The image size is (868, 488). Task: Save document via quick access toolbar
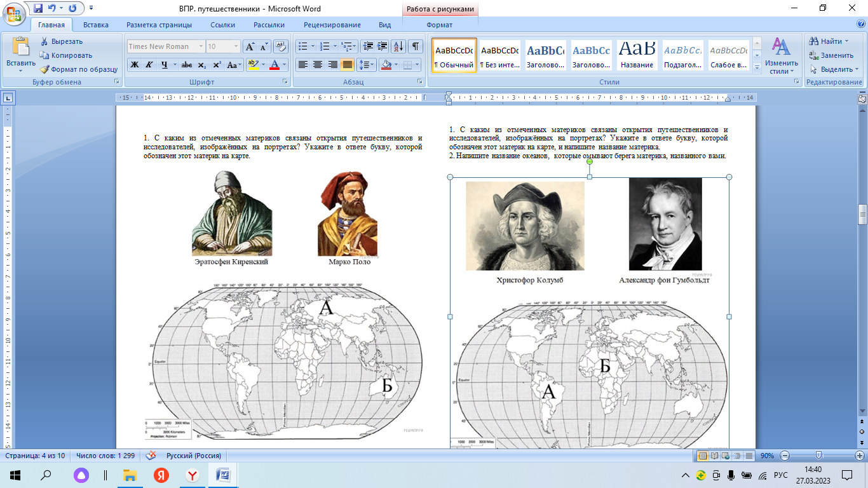coord(38,8)
